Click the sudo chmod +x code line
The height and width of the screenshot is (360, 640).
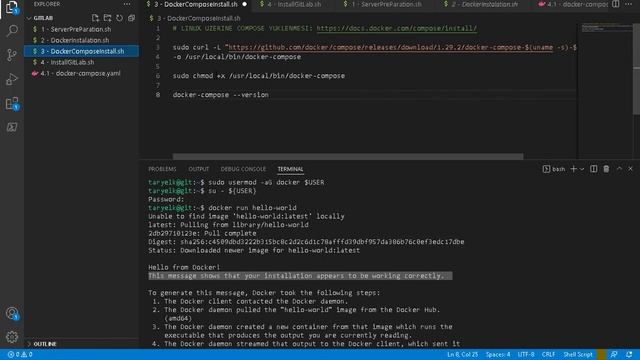point(259,76)
